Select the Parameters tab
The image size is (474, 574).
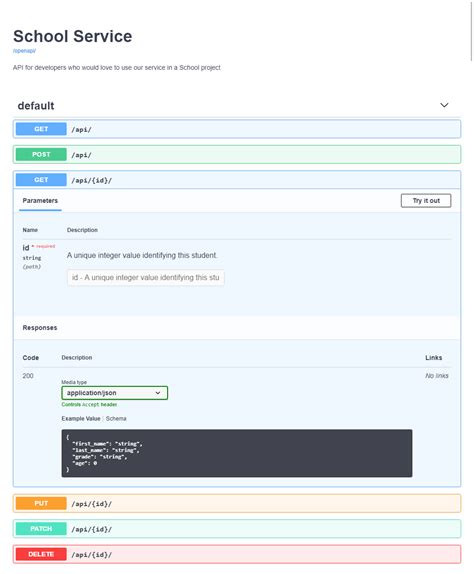(40, 201)
